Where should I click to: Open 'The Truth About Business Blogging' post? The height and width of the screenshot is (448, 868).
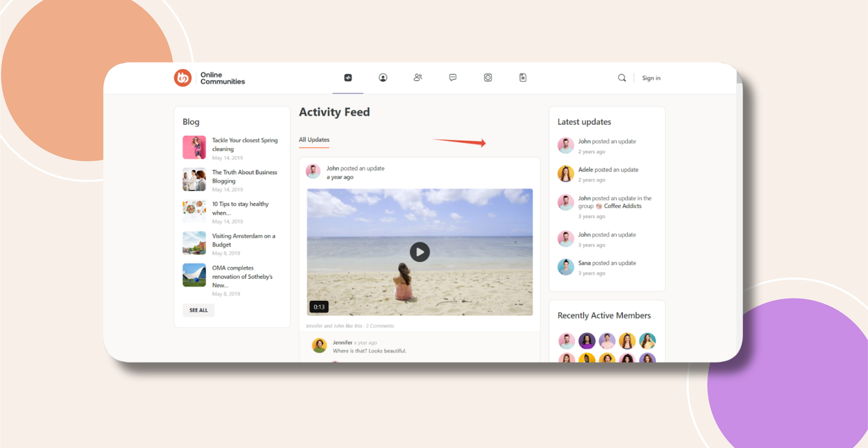[x=244, y=176]
